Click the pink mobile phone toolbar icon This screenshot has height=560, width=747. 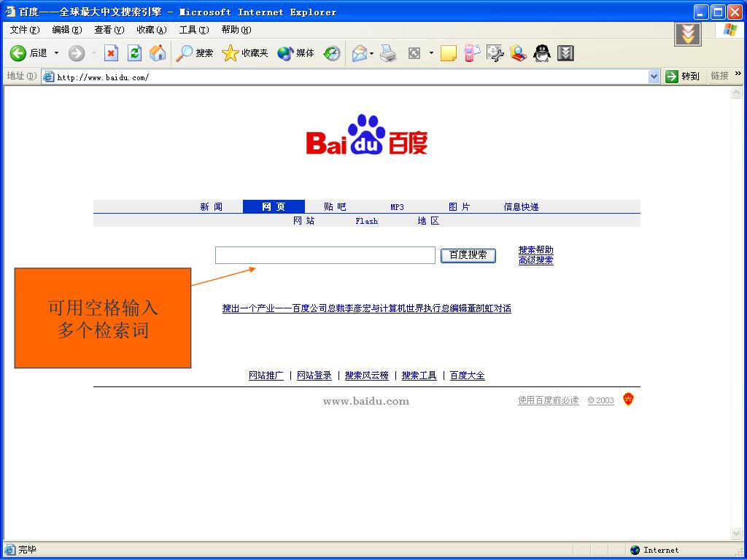click(472, 53)
